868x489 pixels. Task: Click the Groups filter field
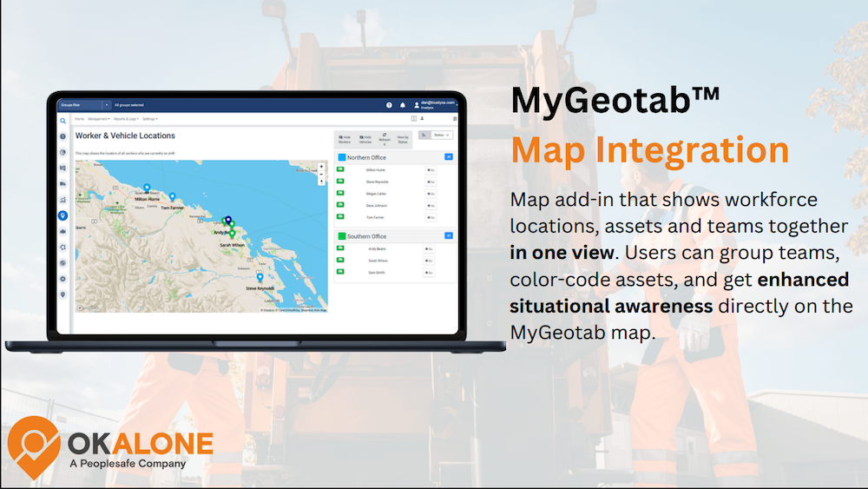point(81,105)
